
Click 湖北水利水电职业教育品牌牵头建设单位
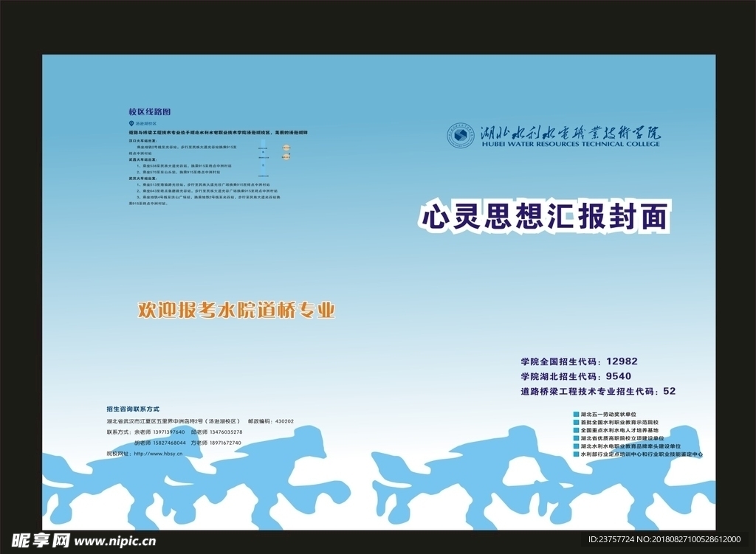tap(628, 446)
